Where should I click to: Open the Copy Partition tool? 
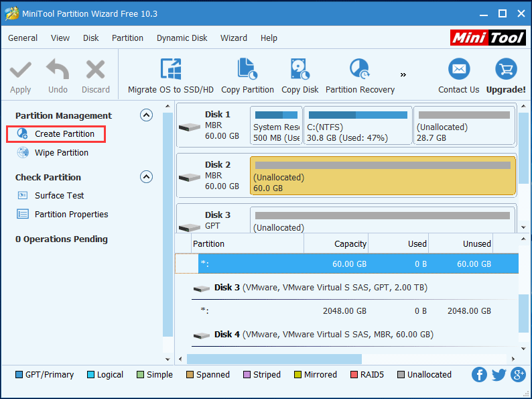247,76
